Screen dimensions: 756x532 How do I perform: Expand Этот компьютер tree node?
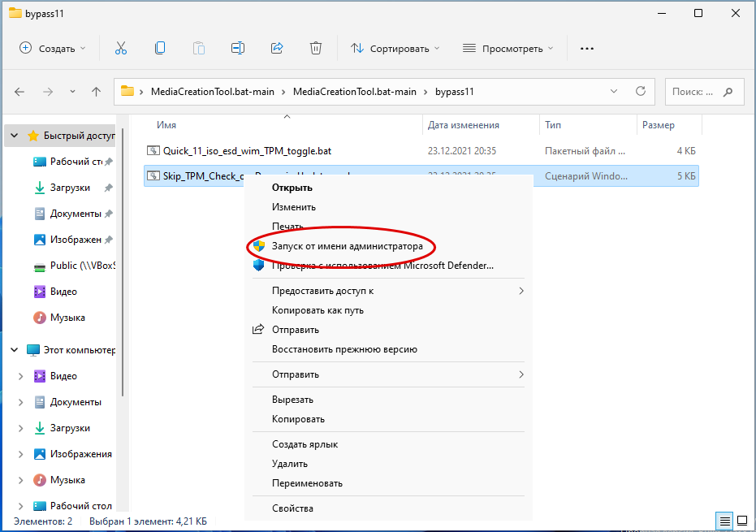[x=15, y=350]
